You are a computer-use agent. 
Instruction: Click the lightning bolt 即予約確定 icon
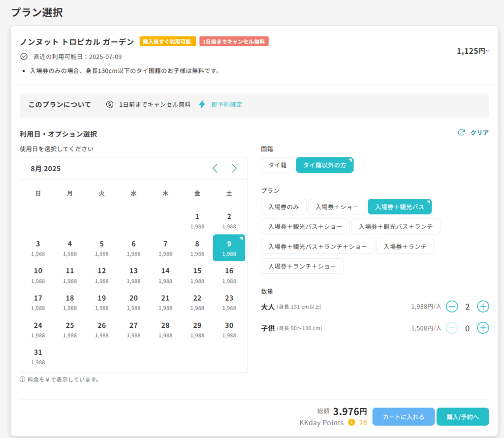[202, 104]
